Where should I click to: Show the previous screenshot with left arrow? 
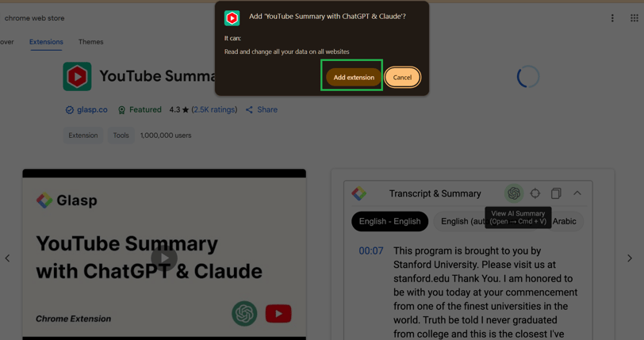pyautogui.click(x=7, y=258)
